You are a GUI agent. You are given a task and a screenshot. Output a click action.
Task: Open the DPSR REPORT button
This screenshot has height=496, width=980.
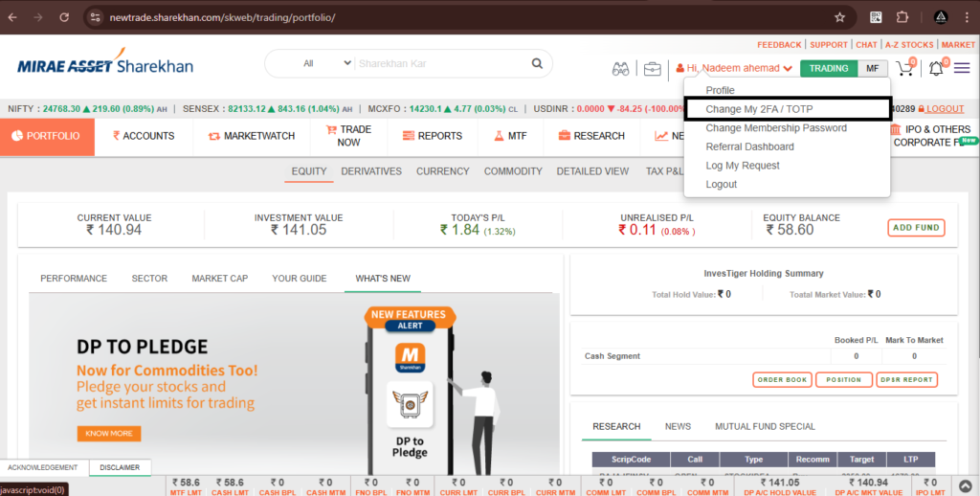click(906, 380)
